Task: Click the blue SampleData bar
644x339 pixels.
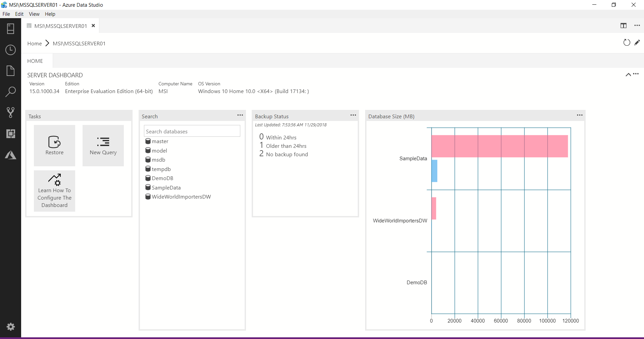Action: [435, 171]
